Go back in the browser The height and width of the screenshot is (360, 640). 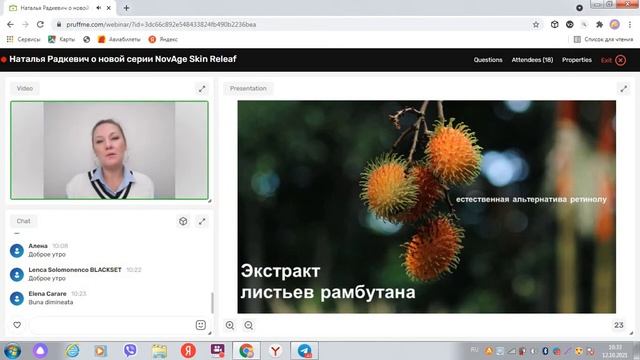tap(11, 24)
